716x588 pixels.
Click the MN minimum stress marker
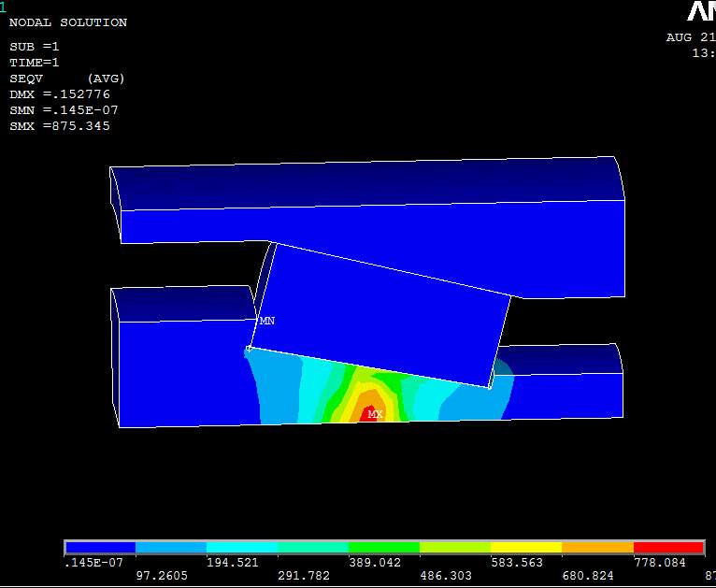pos(267,321)
